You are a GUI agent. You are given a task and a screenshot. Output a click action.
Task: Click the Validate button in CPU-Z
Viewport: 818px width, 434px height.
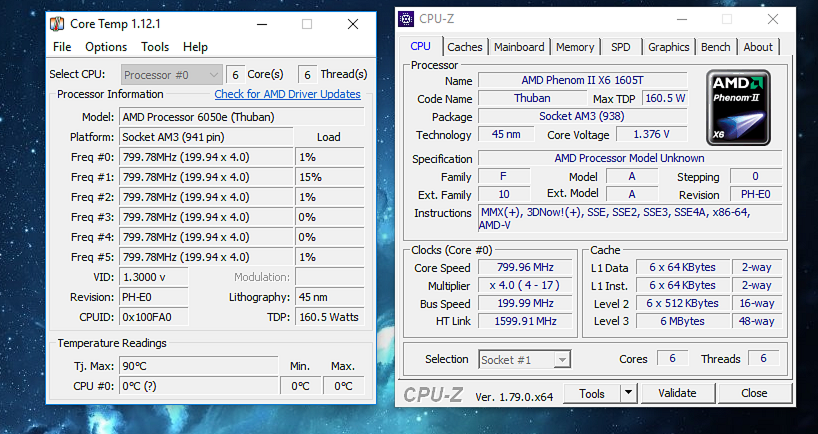click(677, 393)
